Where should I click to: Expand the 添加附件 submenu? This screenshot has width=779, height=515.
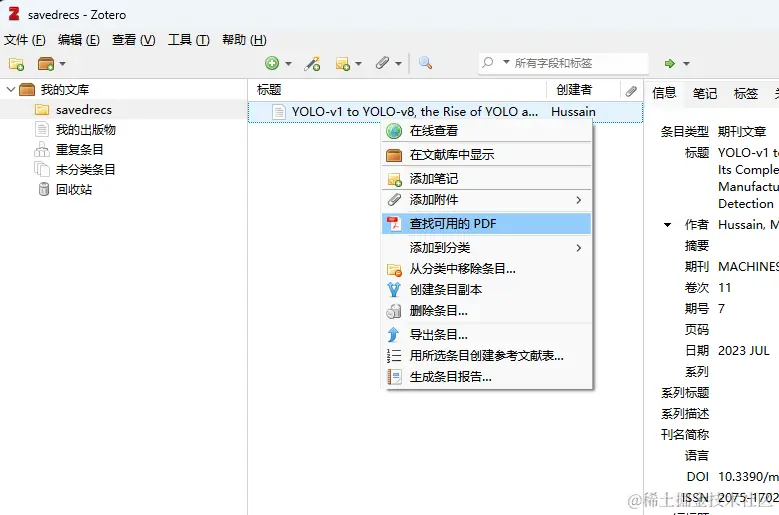coord(487,200)
